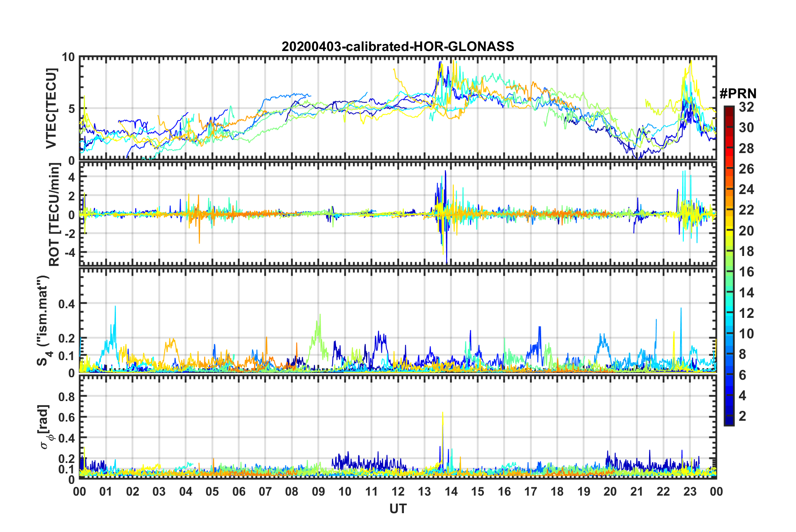This screenshot has width=796, height=532.
Task: Click the 07 hour tick on UT axis
Action: (265, 491)
